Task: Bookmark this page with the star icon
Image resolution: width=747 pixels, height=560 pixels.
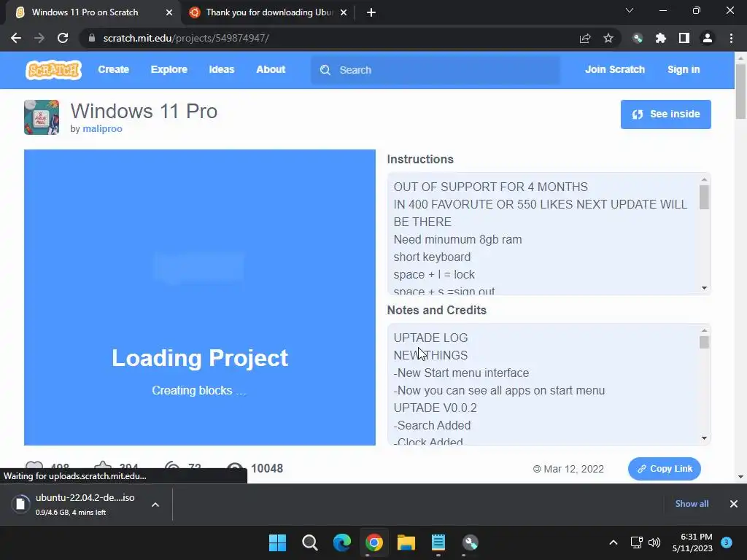Action: (x=608, y=38)
